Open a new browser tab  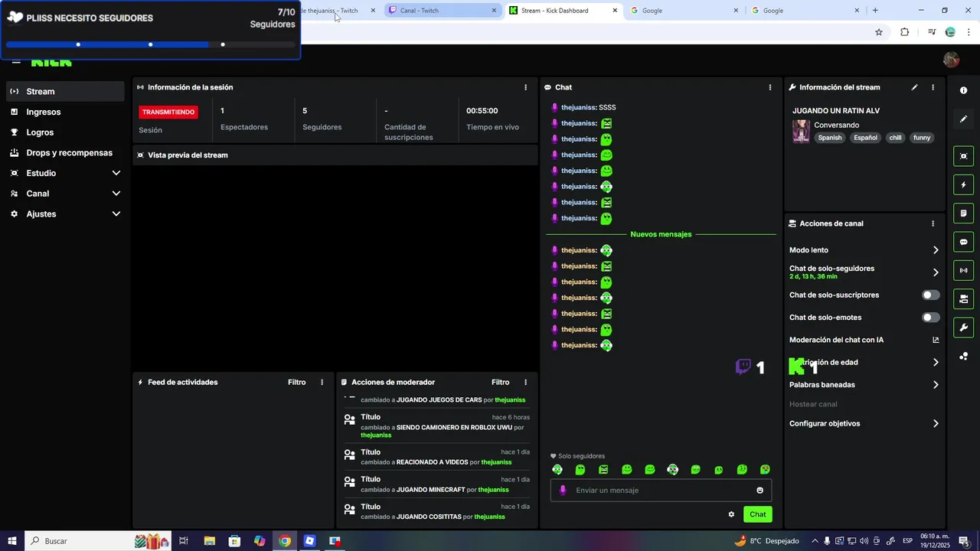(x=875, y=11)
